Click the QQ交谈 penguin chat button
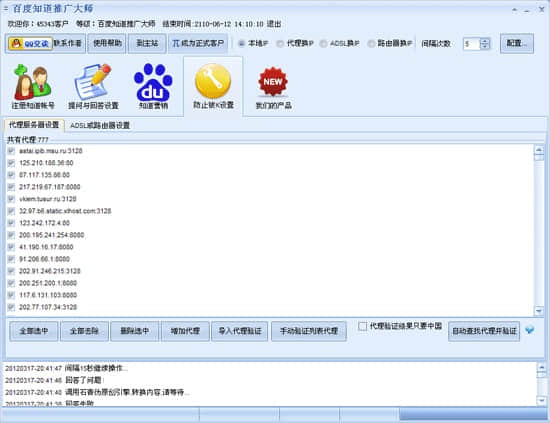This screenshot has width=550, height=423. [x=30, y=43]
